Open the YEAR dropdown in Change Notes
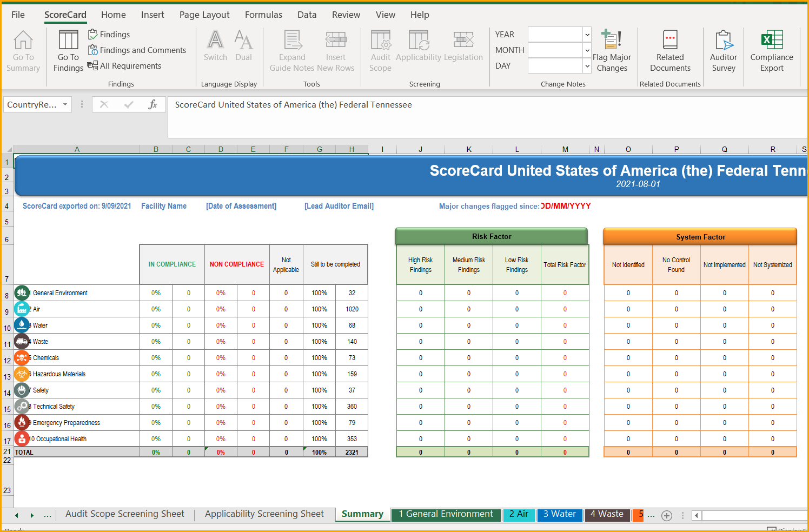The image size is (809, 532). [587, 35]
